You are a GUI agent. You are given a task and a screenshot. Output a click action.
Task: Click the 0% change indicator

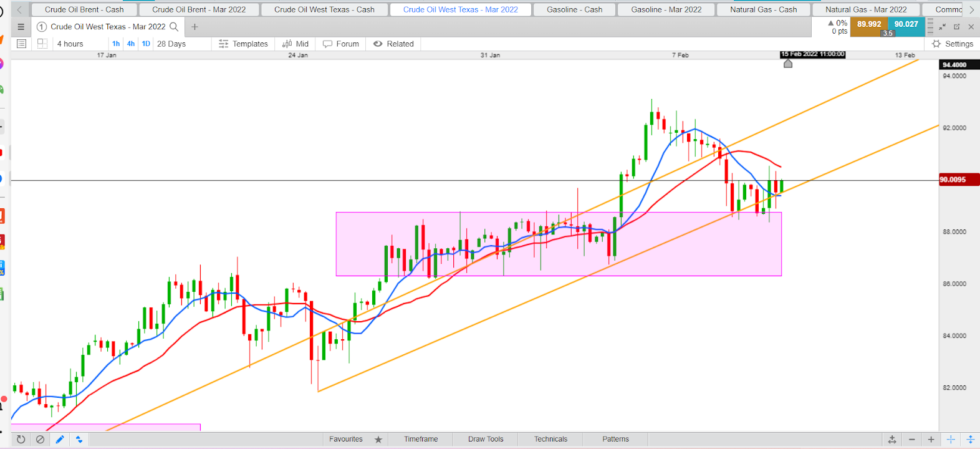tap(837, 23)
